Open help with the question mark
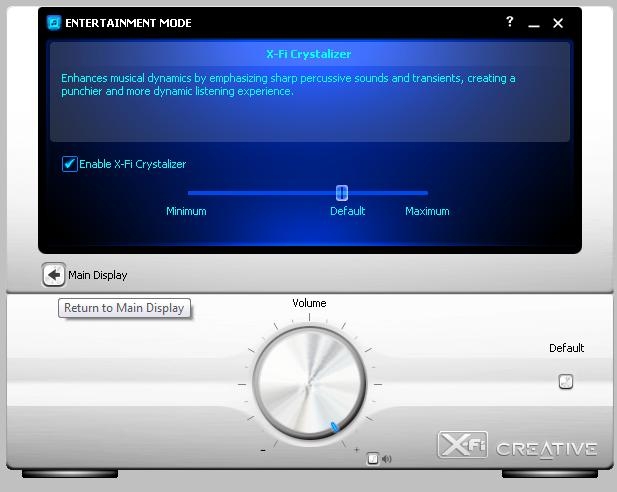 coord(510,22)
